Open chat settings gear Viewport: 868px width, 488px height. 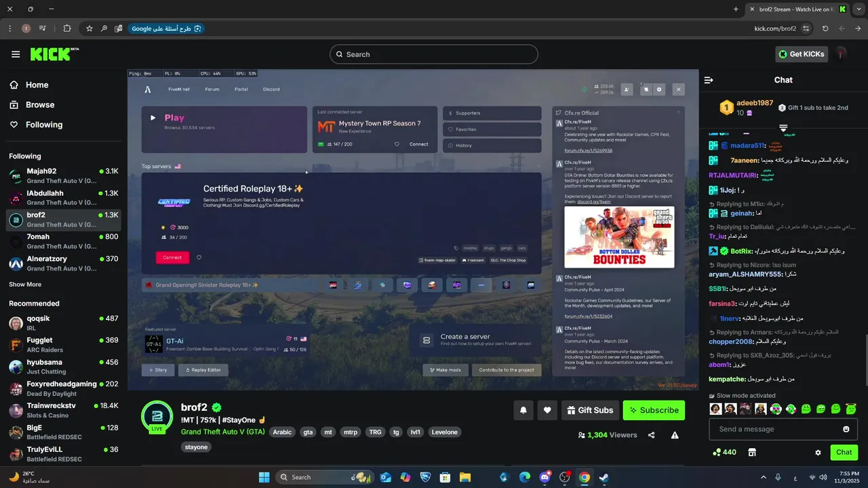pos(818,452)
